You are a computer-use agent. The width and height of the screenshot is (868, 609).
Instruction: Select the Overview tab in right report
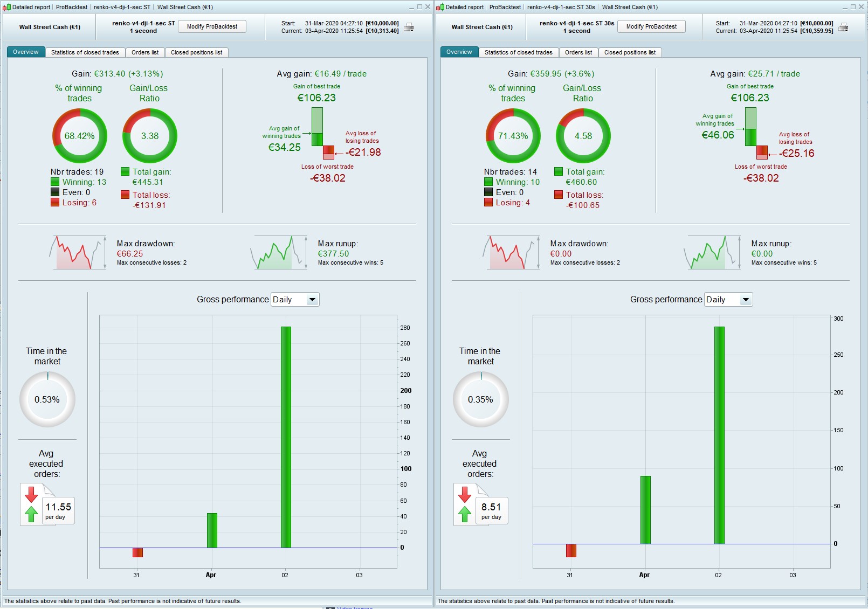459,52
